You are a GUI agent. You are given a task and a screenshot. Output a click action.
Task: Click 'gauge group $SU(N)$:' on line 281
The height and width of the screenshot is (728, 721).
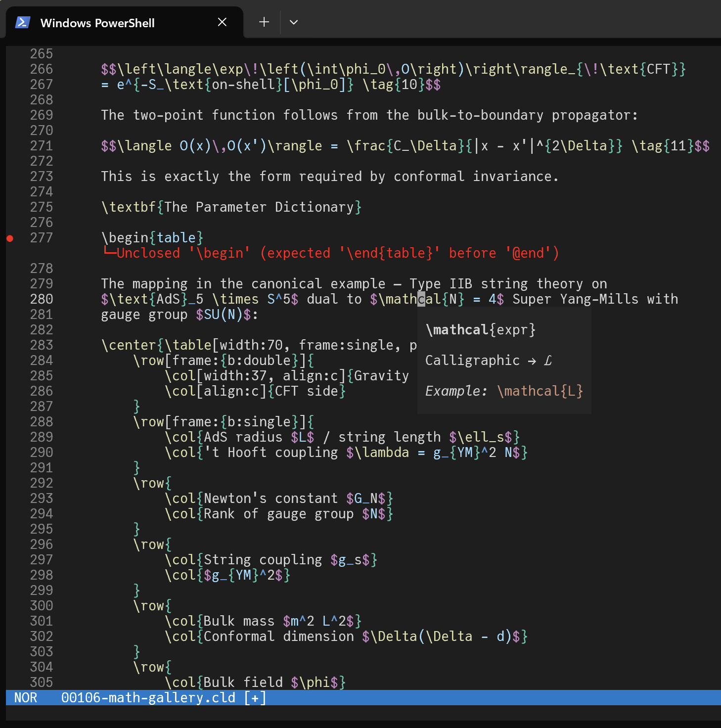click(180, 315)
